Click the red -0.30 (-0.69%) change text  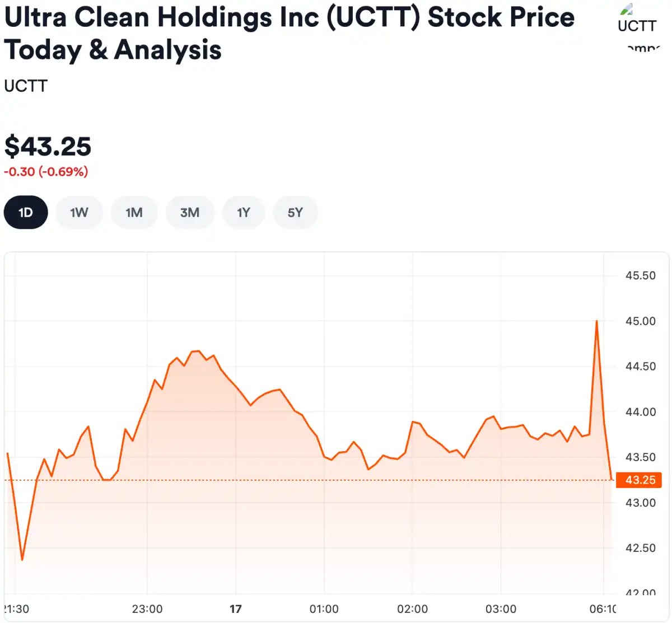click(x=46, y=172)
